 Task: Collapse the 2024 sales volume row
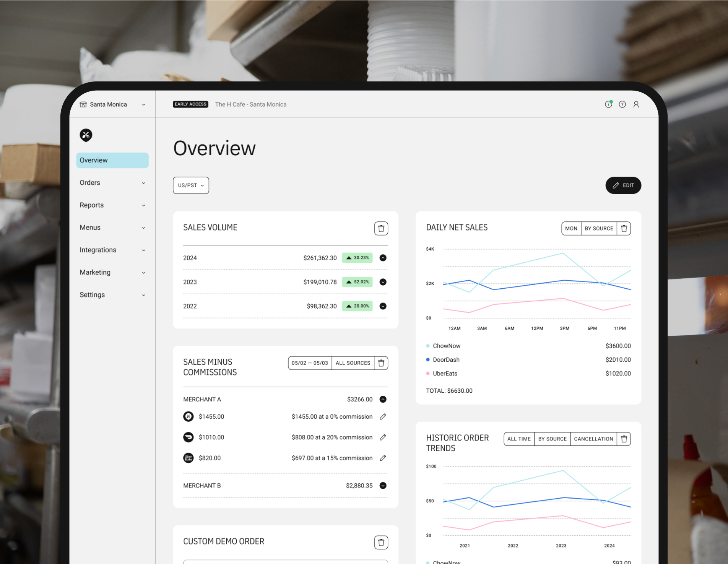[383, 258]
